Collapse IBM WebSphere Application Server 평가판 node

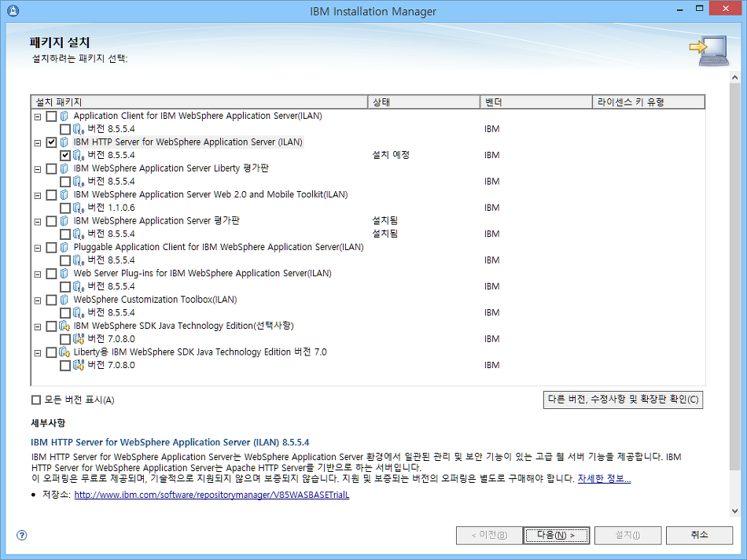[38, 222]
